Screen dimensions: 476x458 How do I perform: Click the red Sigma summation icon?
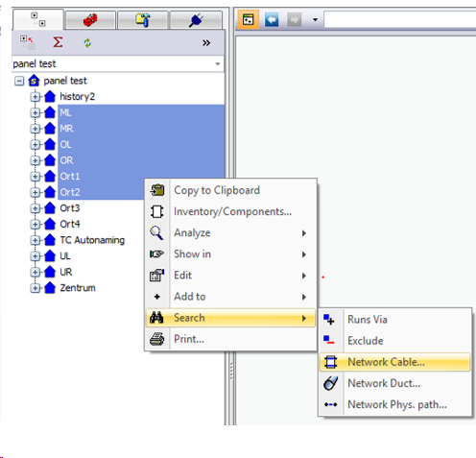pos(58,42)
